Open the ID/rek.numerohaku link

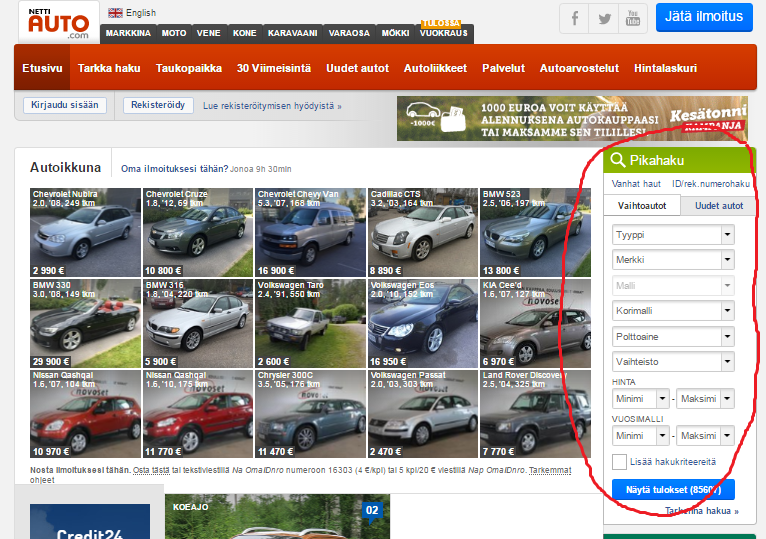click(711, 184)
